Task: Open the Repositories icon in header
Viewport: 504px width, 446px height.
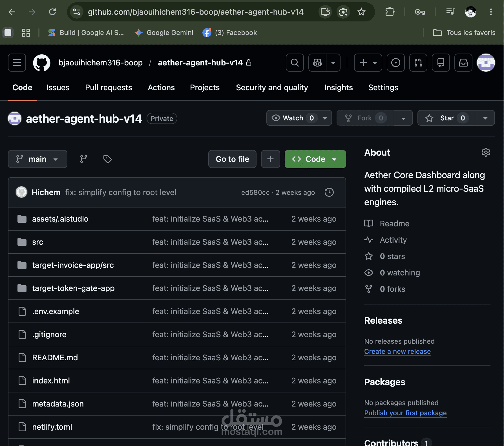Action: 441,63
